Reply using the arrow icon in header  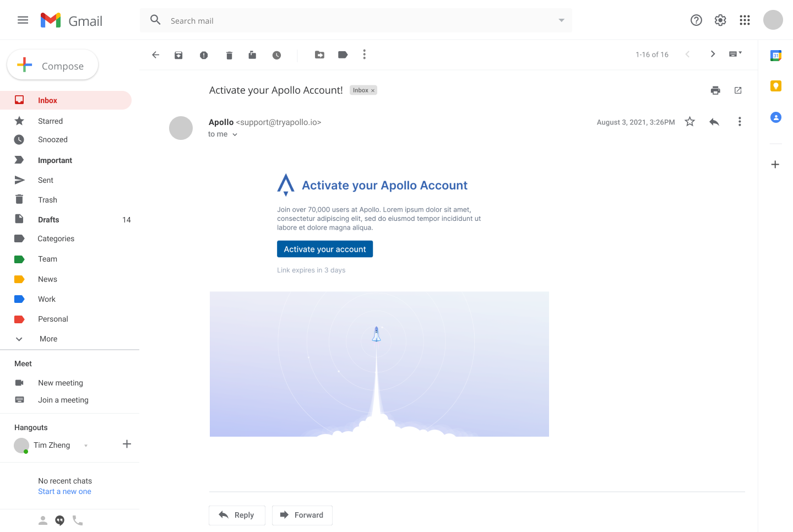coord(714,122)
